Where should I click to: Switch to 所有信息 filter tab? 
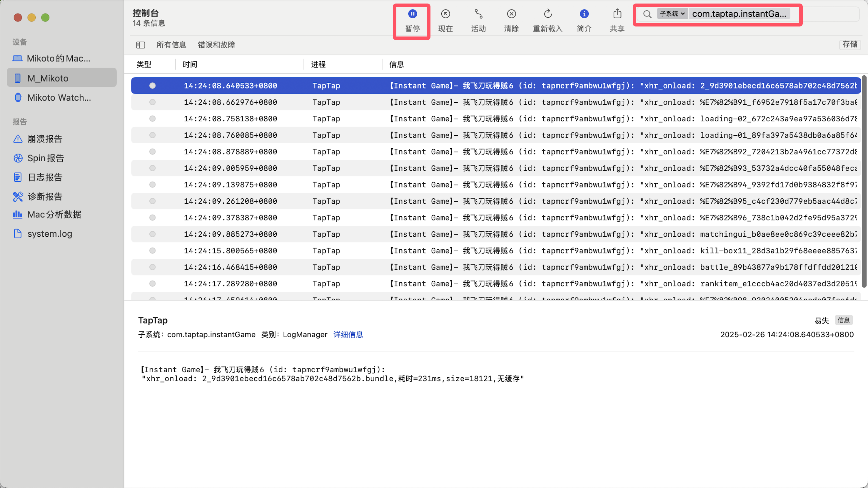point(171,45)
